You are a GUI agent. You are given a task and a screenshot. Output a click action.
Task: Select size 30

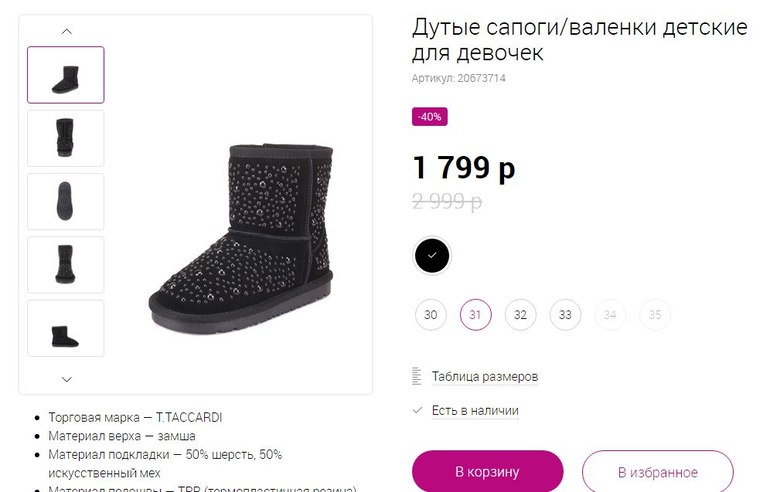tap(430, 314)
